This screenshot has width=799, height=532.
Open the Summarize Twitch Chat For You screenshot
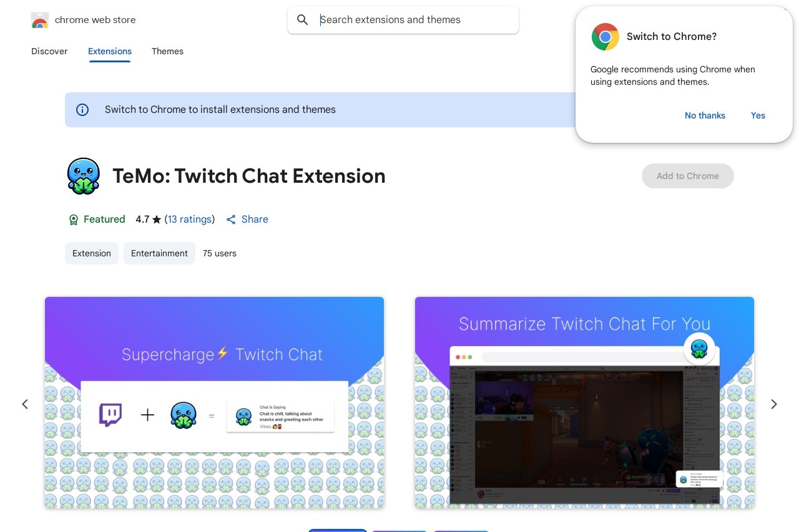[x=584, y=402]
